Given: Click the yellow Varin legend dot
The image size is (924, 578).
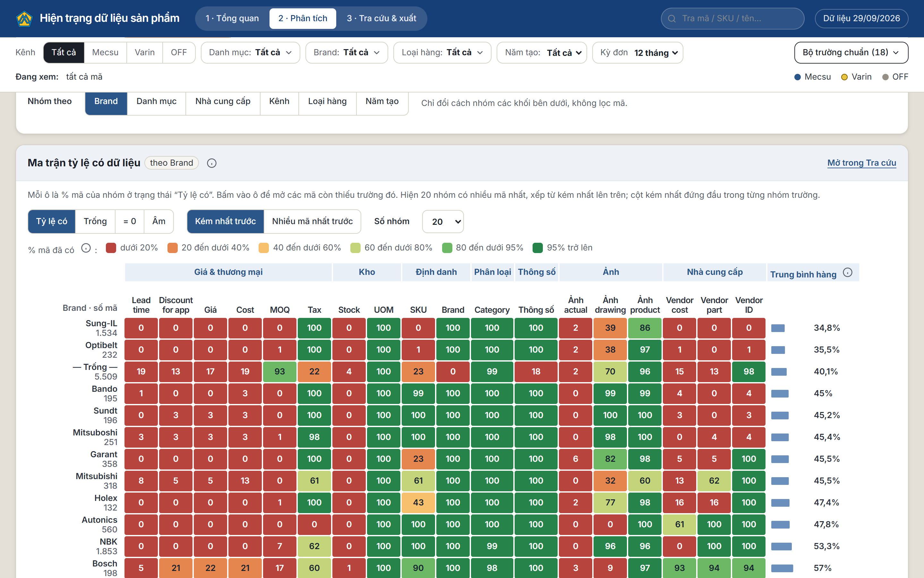Looking at the screenshot, I should click(844, 77).
